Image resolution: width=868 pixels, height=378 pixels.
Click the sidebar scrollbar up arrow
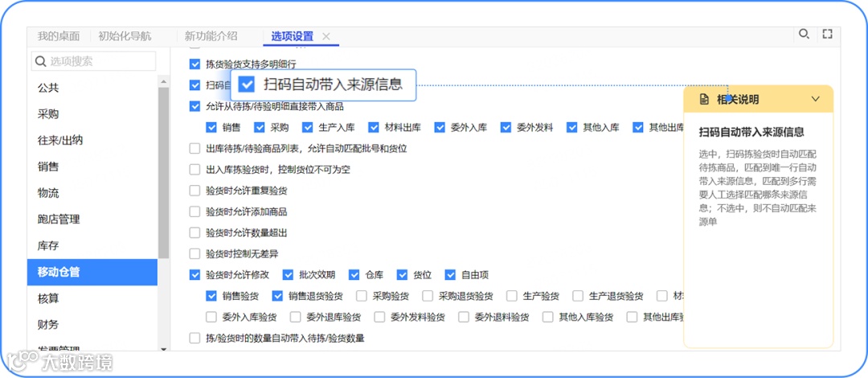click(163, 82)
